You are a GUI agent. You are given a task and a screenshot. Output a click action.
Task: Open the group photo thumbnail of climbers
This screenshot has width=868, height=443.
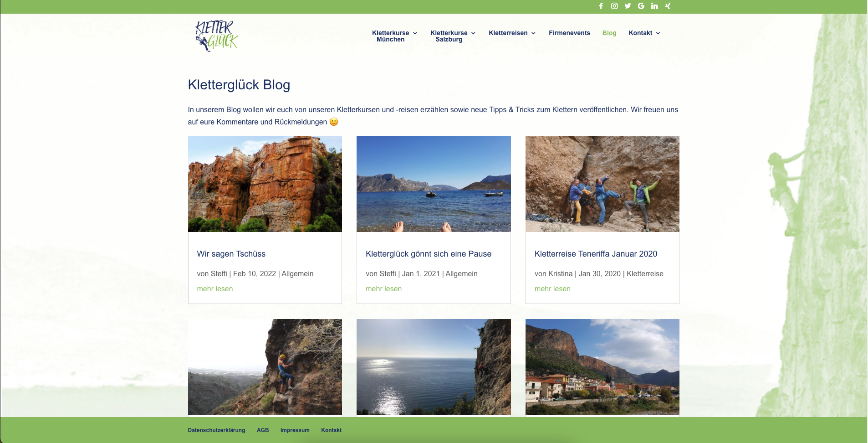602,184
